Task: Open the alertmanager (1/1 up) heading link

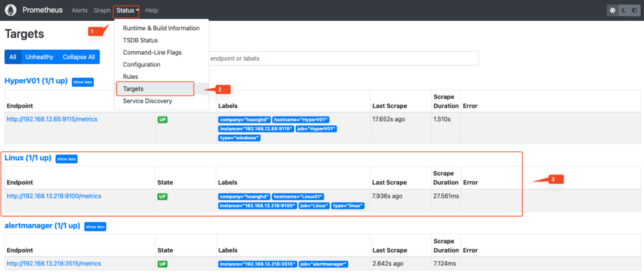Action: pyautogui.click(x=42, y=225)
